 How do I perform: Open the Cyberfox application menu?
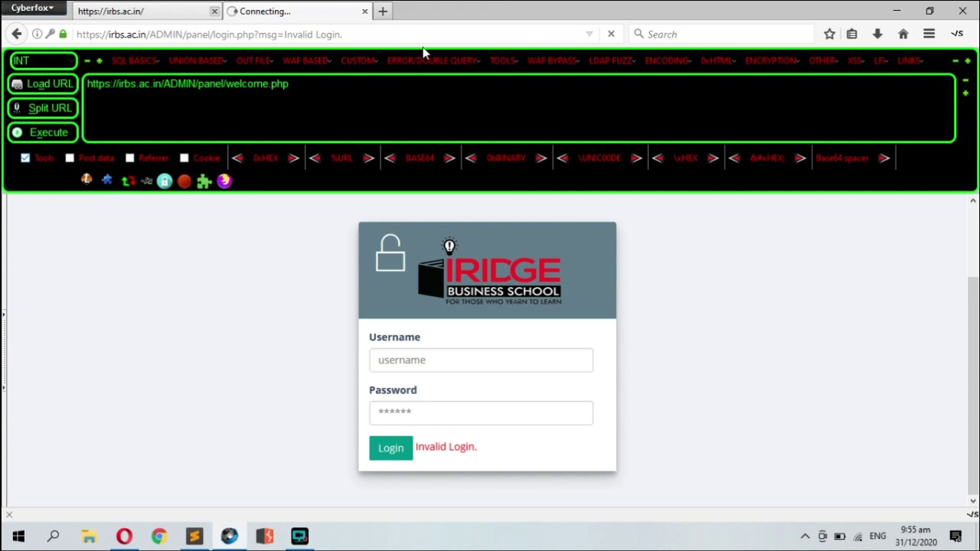click(x=32, y=8)
